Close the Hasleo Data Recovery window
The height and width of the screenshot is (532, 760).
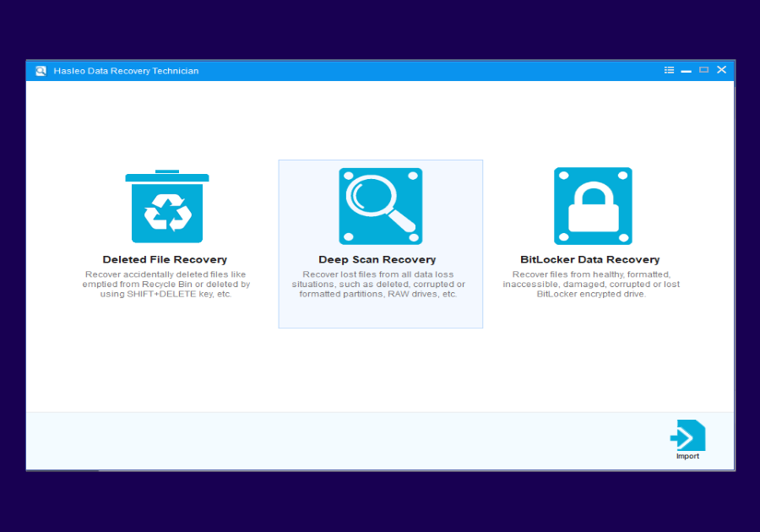(721, 70)
